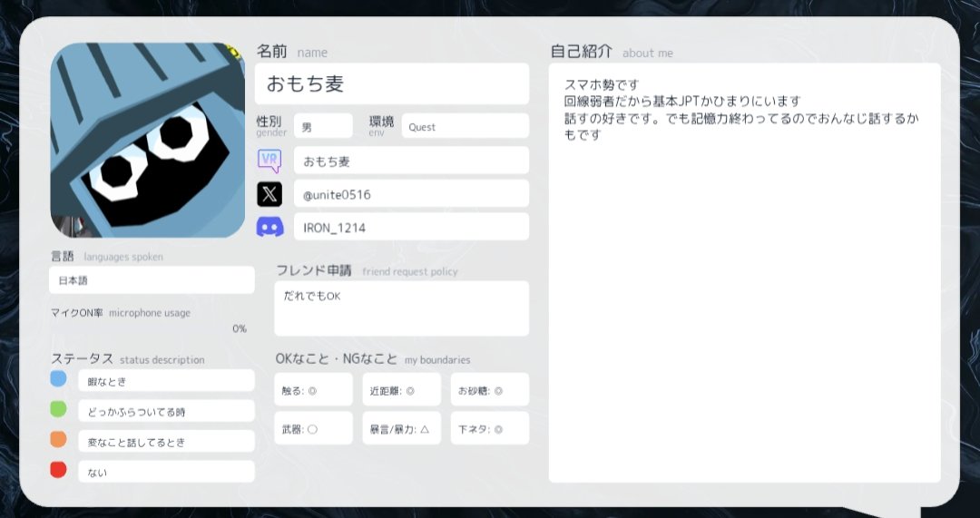Click the X handle field @unite0516
Viewport: 980px width, 518px height.
pyautogui.click(x=411, y=194)
